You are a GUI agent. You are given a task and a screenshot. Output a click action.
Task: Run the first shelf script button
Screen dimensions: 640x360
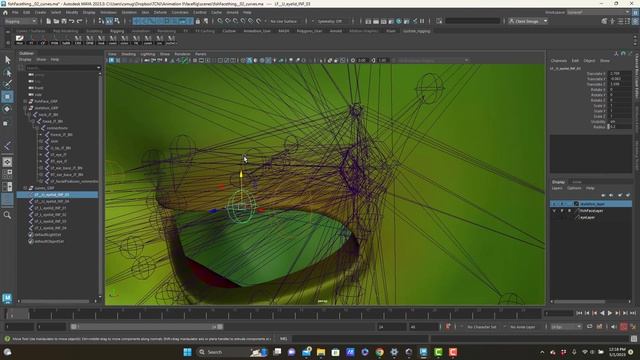click(20, 40)
